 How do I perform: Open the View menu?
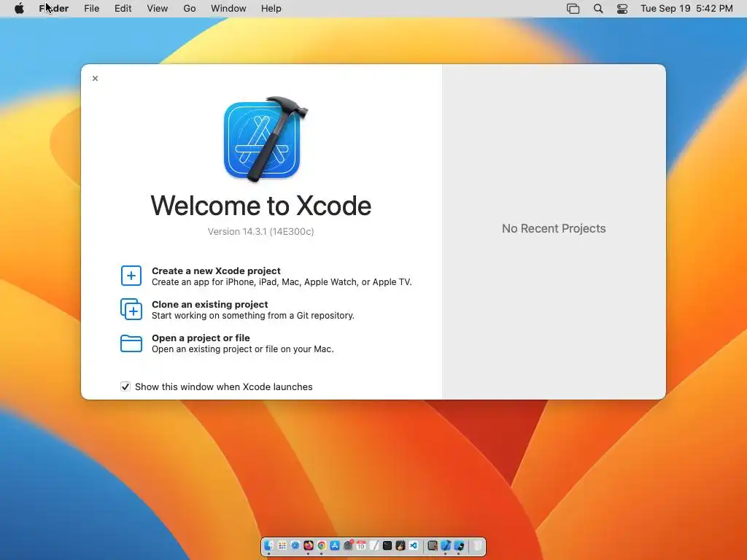pos(158,9)
